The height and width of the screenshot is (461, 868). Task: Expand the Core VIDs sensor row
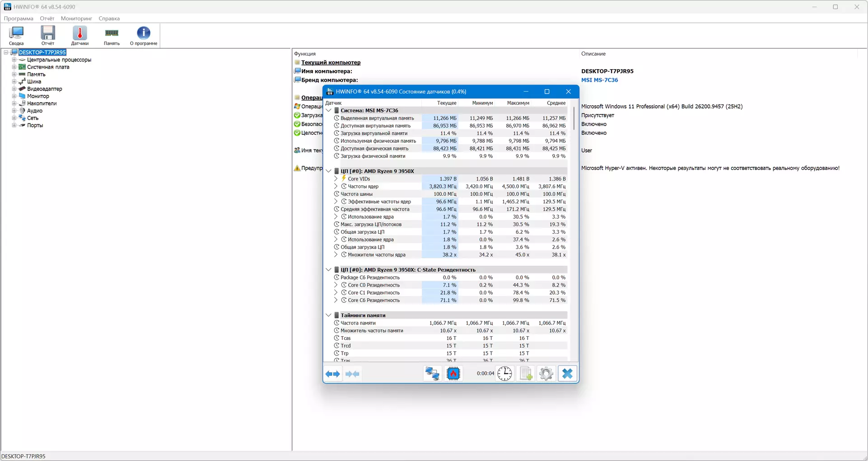(336, 179)
